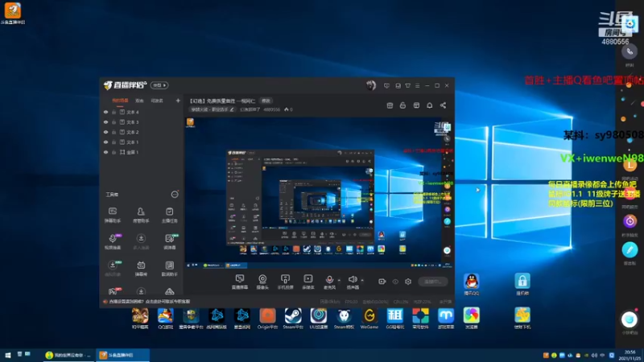Toggle the preview eye icon in bottom bar
This screenshot has width=644, height=362.
click(x=395, y=282)
